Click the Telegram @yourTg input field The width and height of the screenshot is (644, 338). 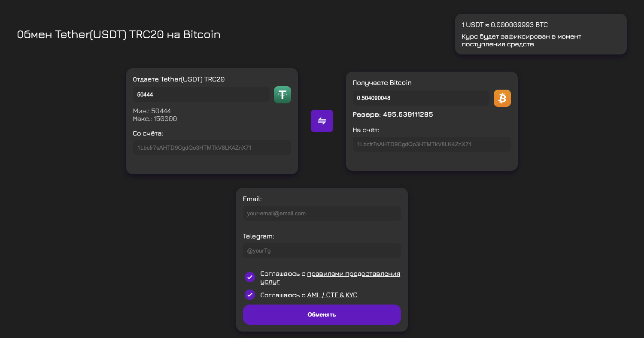coord(322,250)
